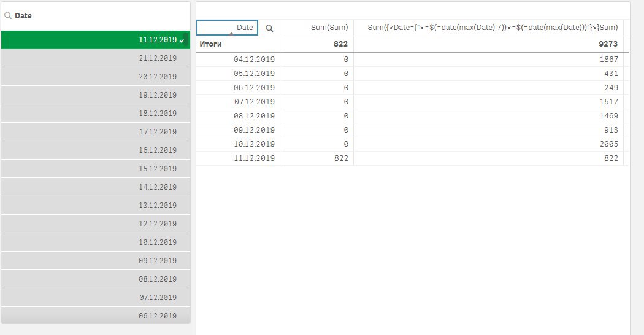Click the value 2005 in the table

608,144
